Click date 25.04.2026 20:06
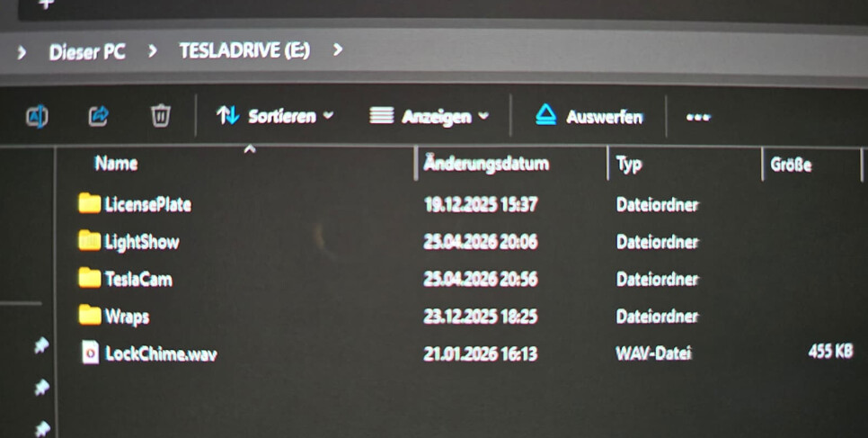This screenshot has height=438, width=868. pyautogui.click(x=481, y=242)
